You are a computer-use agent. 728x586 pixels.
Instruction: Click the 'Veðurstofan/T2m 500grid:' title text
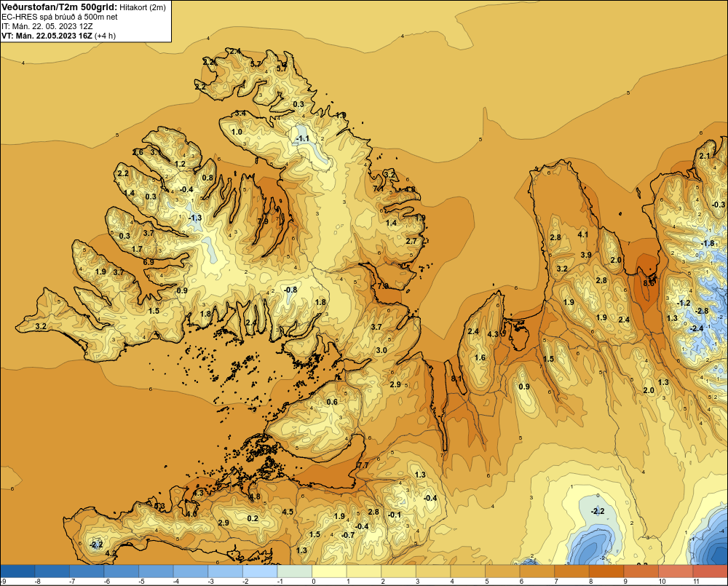[x=60, y=7]
